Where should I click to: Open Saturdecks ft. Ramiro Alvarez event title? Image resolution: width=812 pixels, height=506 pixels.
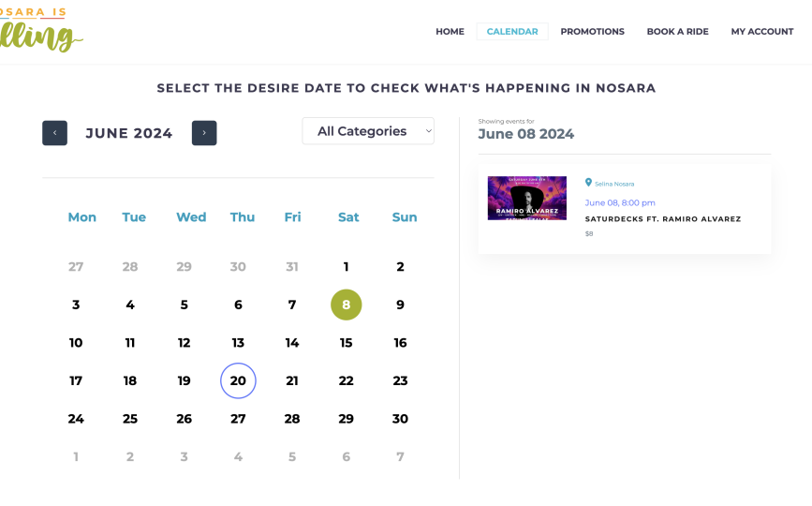coord(662,219)
